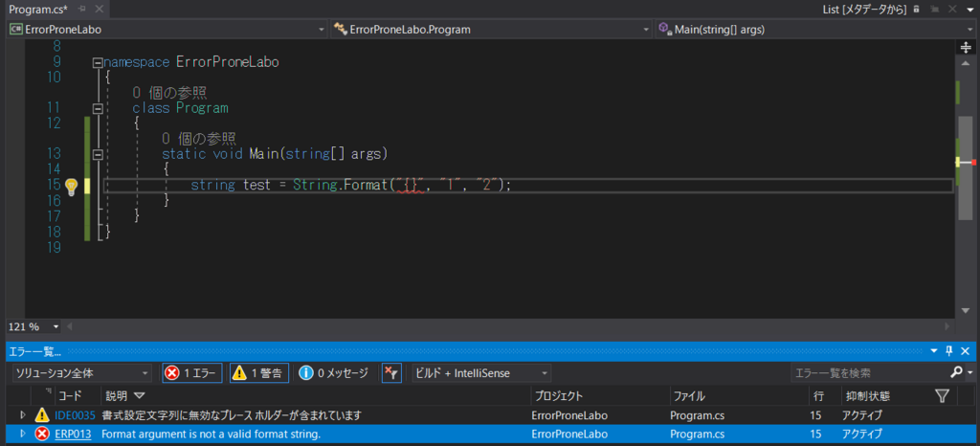
Task: Sort by the 行 column header
Action: (823, 396)
